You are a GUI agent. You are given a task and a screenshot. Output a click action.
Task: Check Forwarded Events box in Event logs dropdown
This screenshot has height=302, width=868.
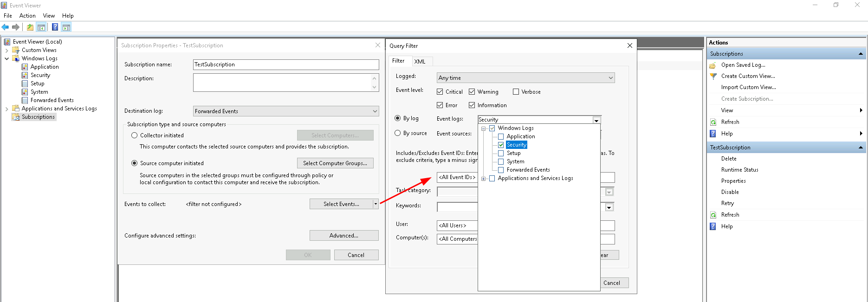(501, 170)
